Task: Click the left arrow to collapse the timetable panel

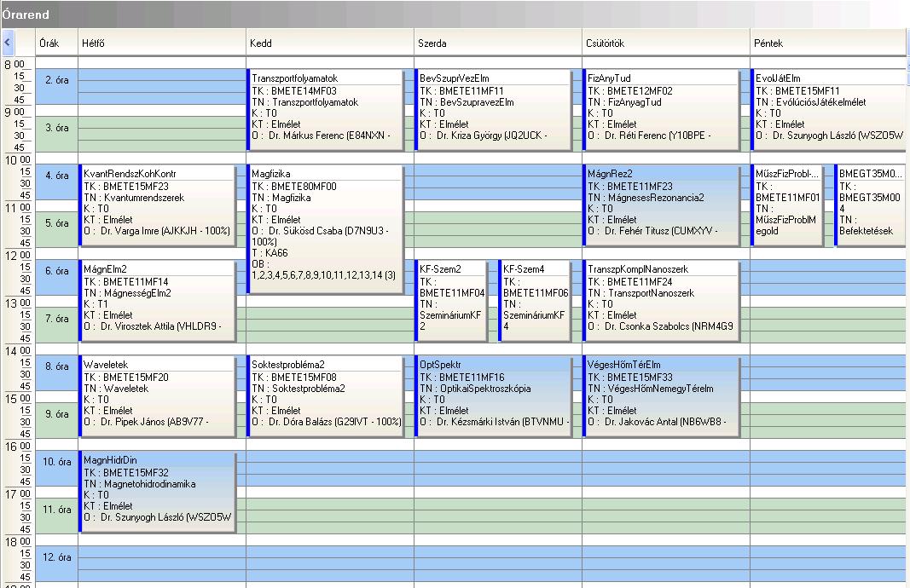Action: [8, 43]
